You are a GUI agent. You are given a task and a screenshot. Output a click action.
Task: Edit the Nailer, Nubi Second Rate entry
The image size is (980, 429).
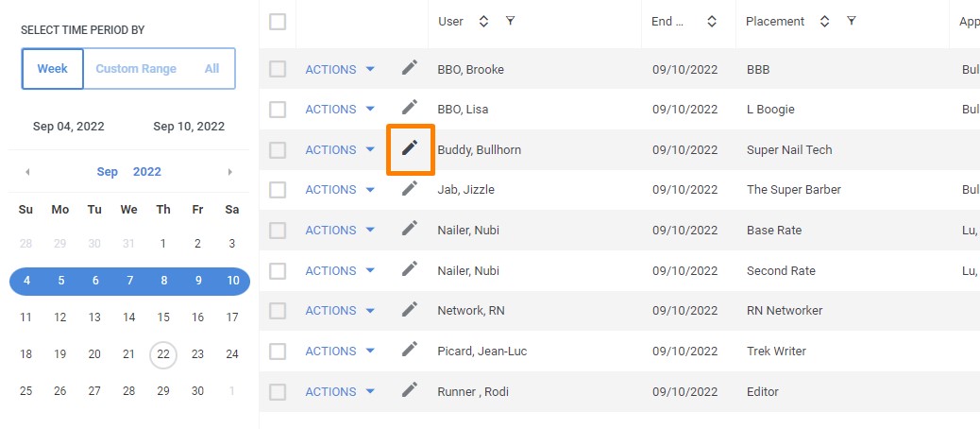[410, 269]
